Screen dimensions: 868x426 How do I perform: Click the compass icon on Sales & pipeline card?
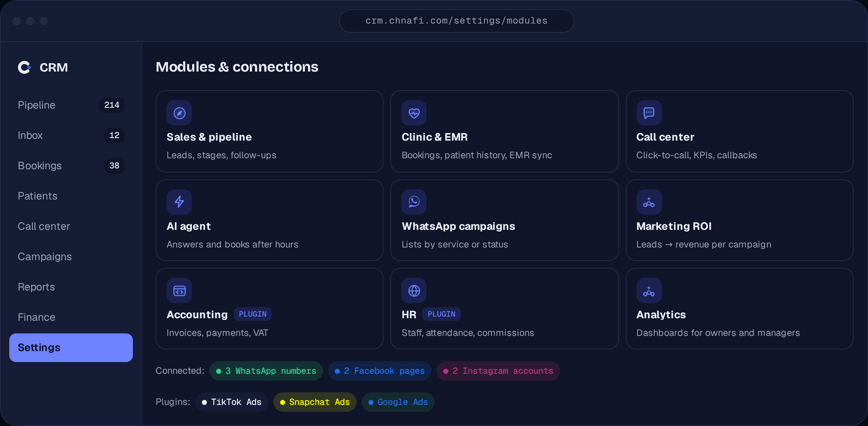tap(179, 113)
